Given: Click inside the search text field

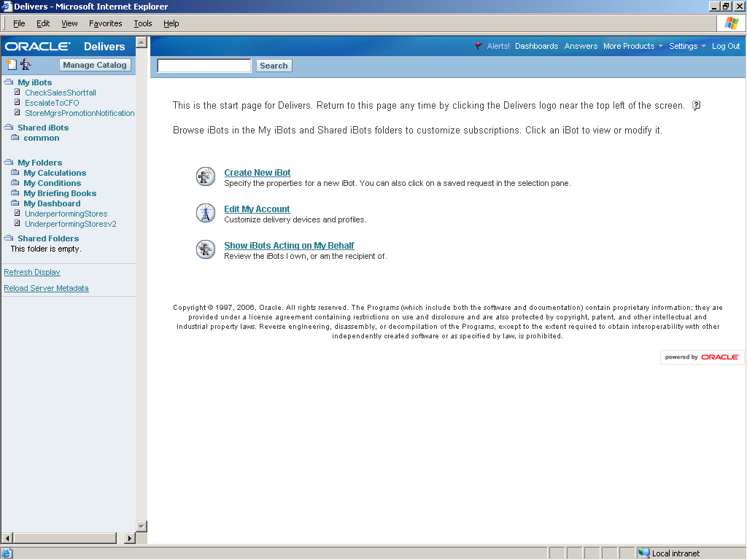Looking at the screenshot, I should pos(204,66).
